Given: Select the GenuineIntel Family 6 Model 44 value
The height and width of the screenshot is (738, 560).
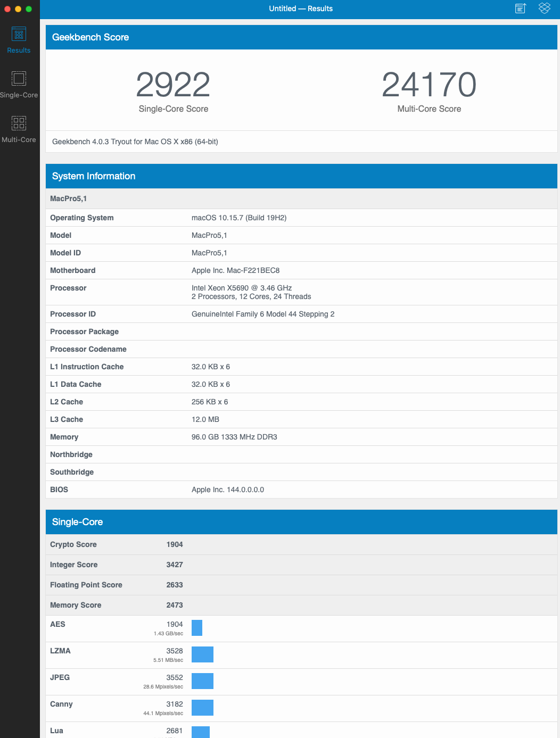Looking at the screenshot, I should click(x=263, y=314).
